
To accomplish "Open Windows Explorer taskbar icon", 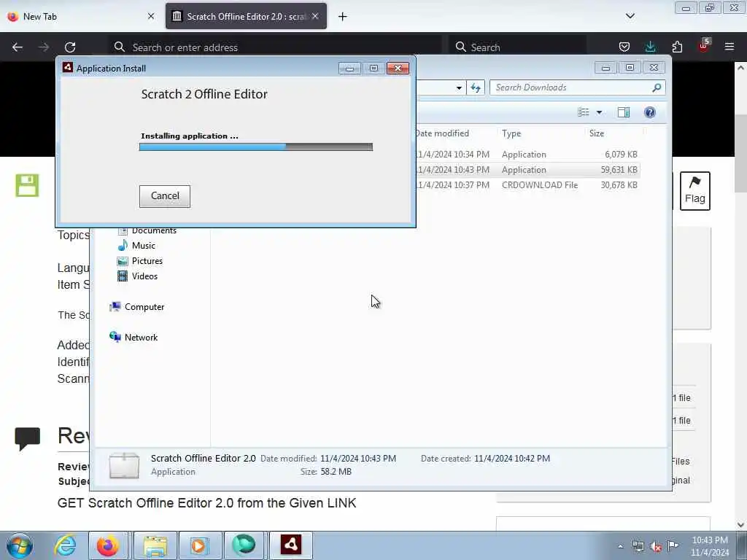I will [x=155, y=545].
